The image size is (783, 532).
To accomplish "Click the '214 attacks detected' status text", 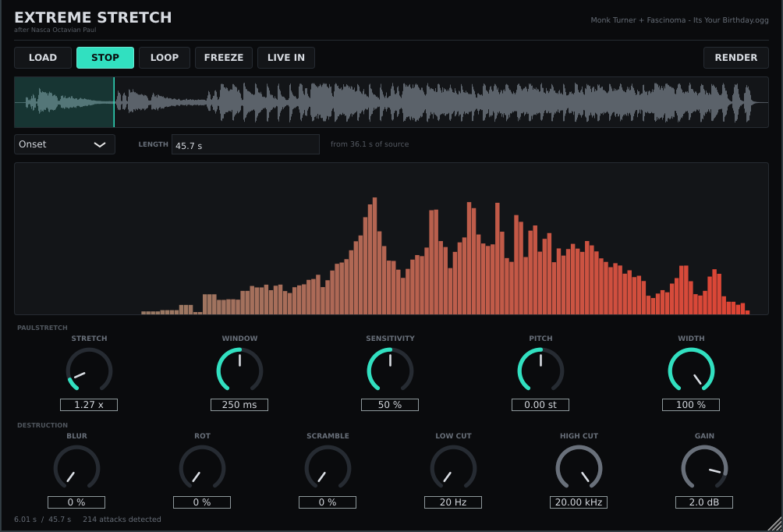I will click(x=122, y=519).
